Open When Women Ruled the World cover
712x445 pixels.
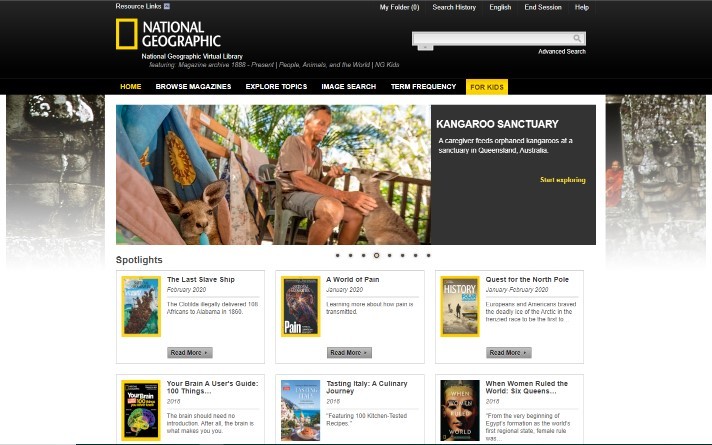[x=460, y=410]
